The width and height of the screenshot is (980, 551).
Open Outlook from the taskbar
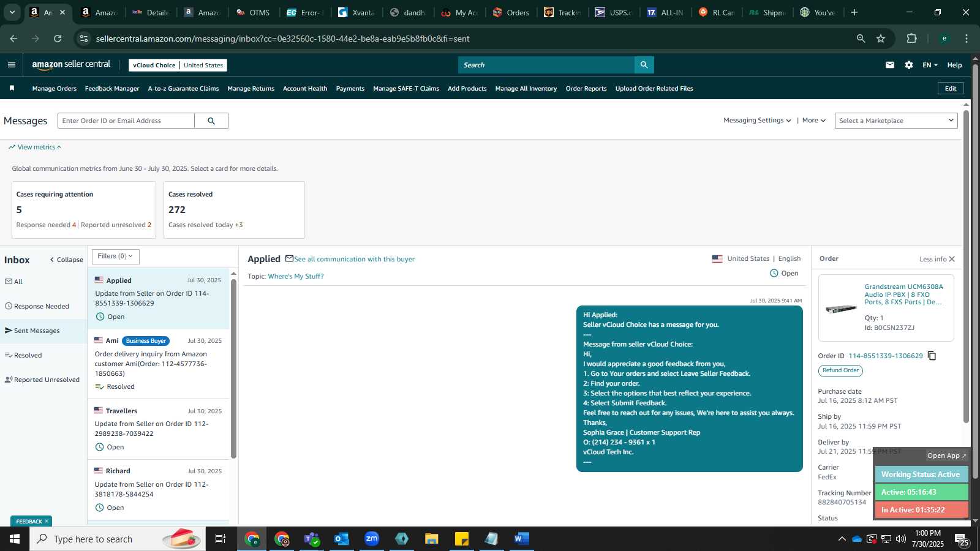click(342, 539)
